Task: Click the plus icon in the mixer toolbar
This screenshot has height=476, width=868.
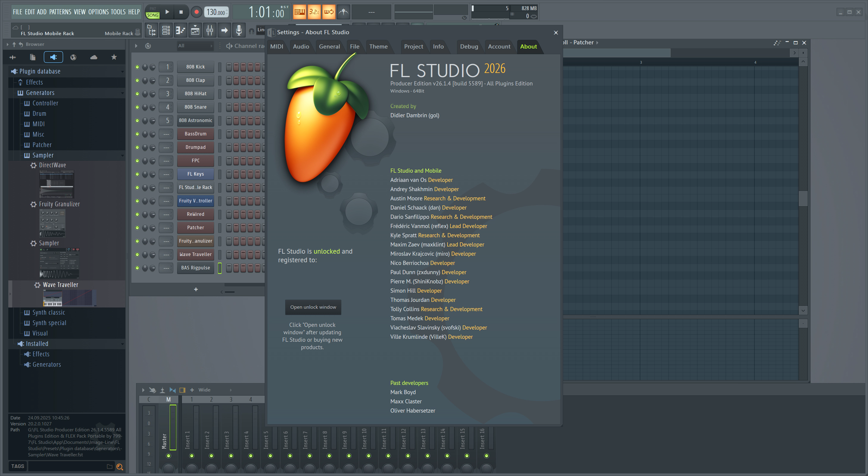Action: click(192, 390)
